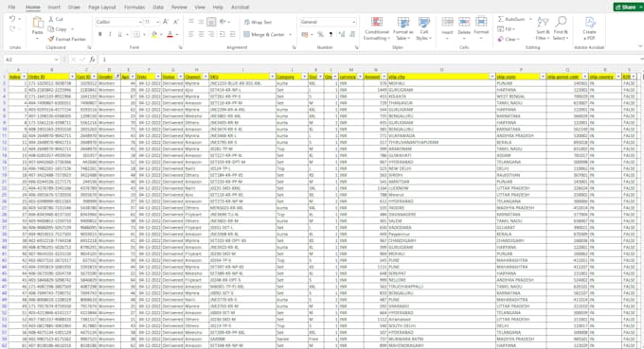This screenshot has width=644, height=349.
Task: Open the Status column filter
Action: [x=180, y=77]
